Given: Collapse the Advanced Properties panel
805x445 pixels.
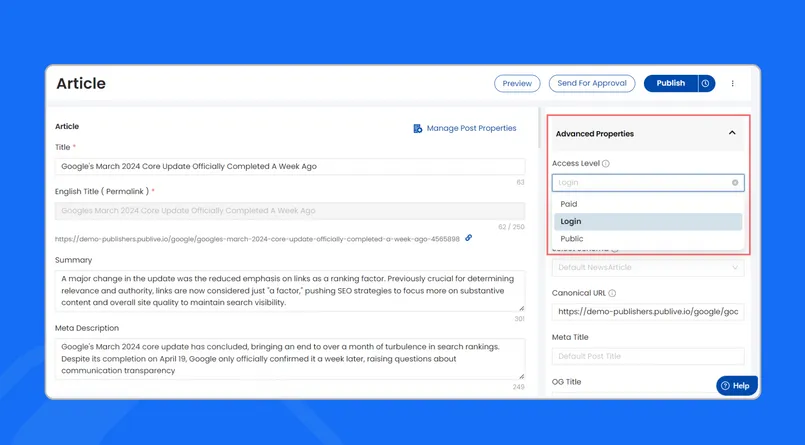Looking at the screenshot, I should [732, 133].
